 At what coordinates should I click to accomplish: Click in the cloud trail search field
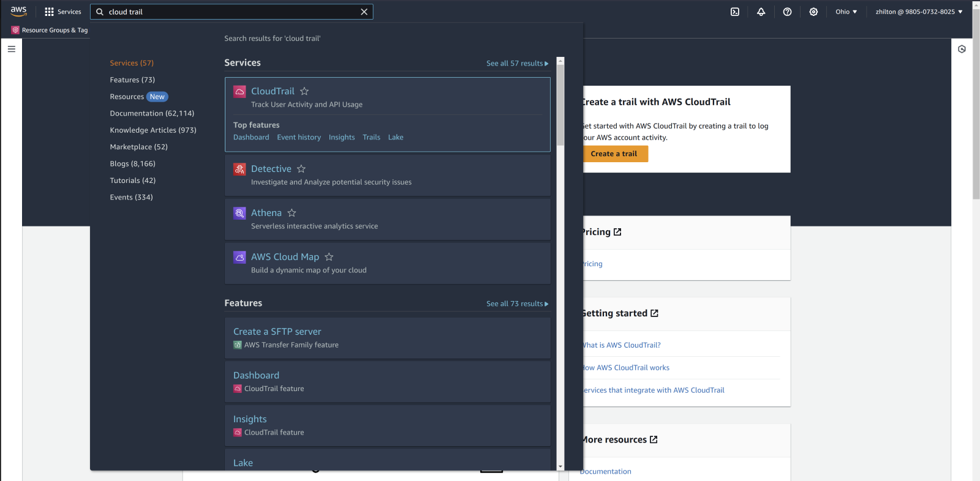(232, 12)
